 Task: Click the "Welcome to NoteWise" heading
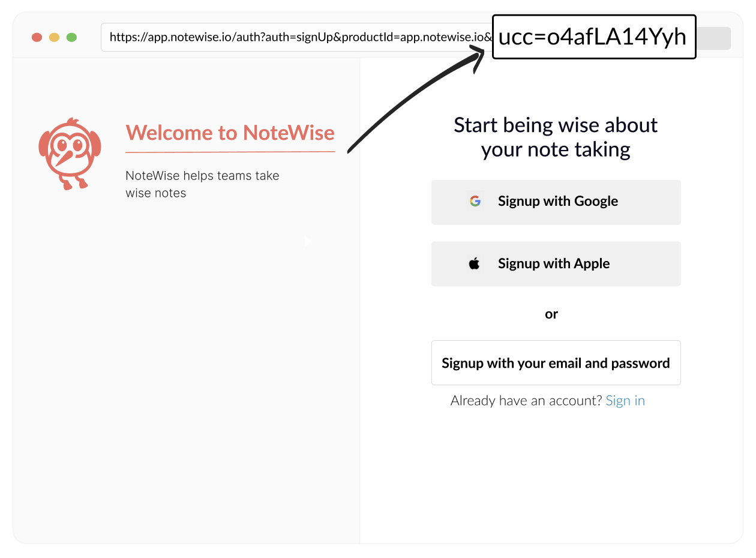click(230, 133)
